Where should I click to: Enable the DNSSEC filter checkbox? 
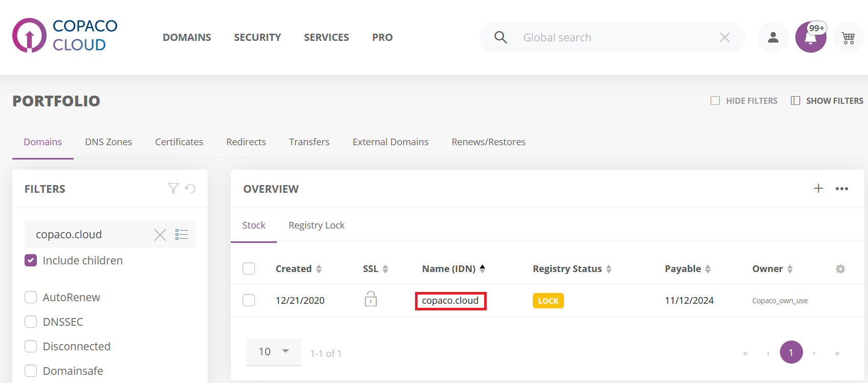(x=31, y=322)
